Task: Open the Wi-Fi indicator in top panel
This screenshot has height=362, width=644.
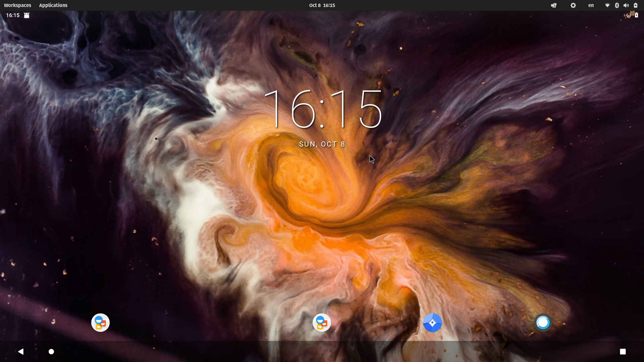Action: [x=607, y=5]
